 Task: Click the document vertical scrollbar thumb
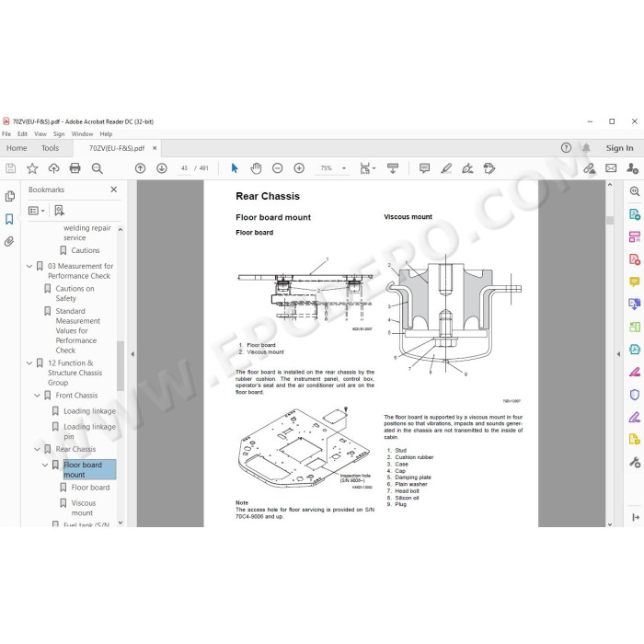click(x=610, y=220)
